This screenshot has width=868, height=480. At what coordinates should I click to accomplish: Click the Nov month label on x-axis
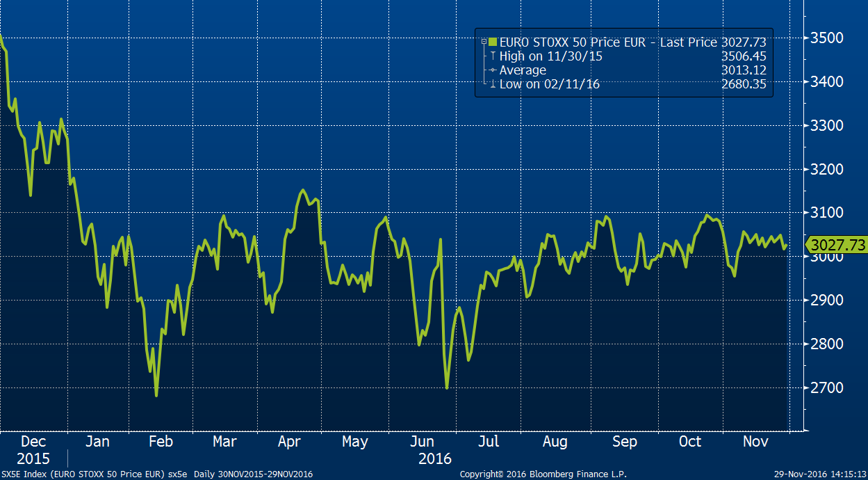[x=757, y=442]
